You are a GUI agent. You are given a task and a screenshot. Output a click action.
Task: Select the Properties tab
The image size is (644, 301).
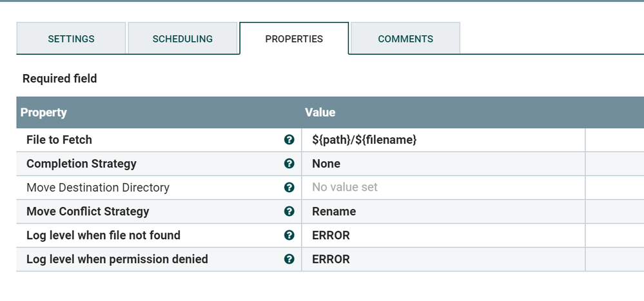point(294,39)
